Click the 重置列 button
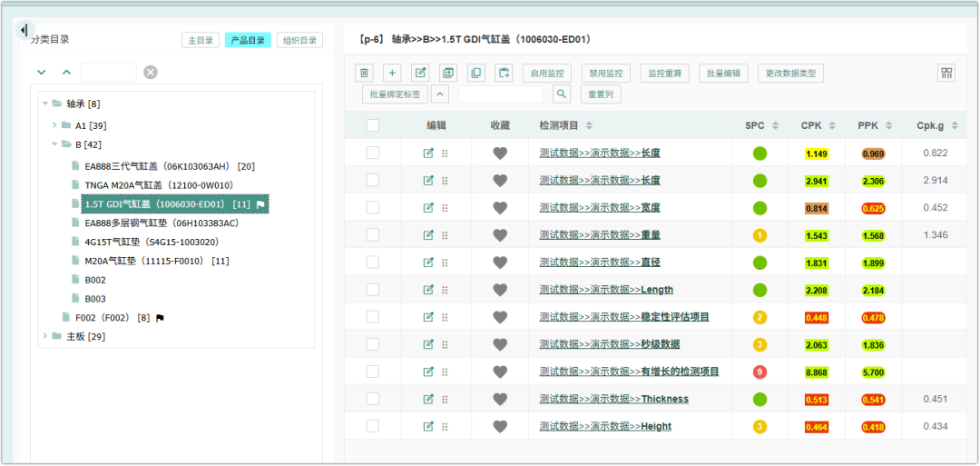This screenshot has width=980, height=466. tap(601, 94)
